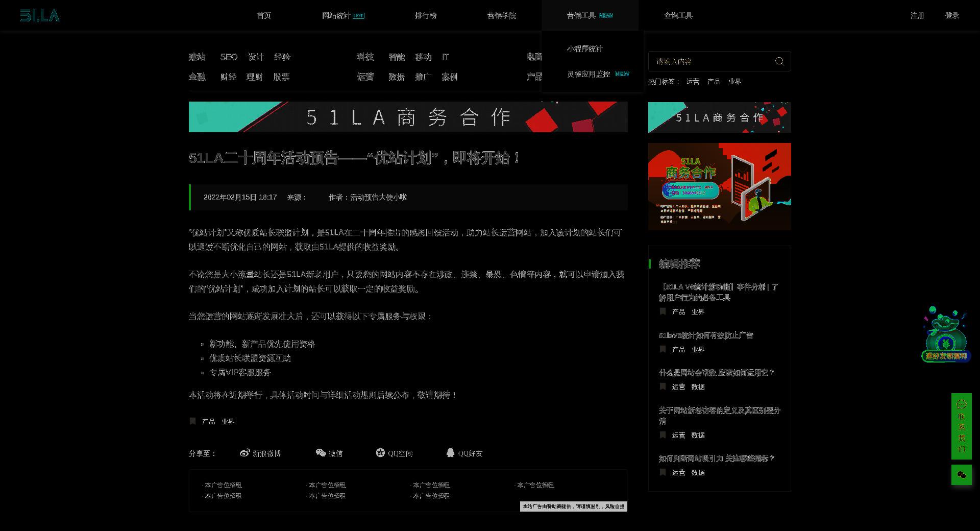980x531 pixels.
Task: Open 如何判断网站吸引力 recommended article
Action: point(717,458)
